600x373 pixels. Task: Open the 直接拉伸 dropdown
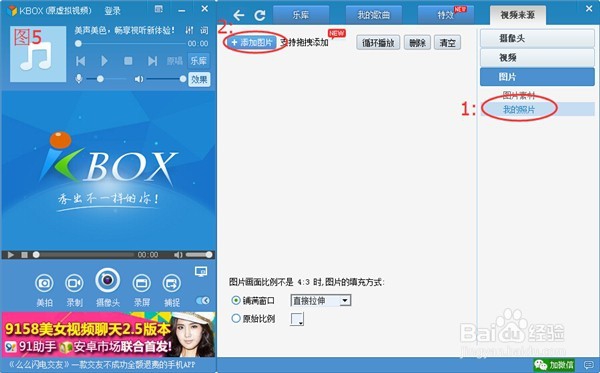[x=321, y=300]
